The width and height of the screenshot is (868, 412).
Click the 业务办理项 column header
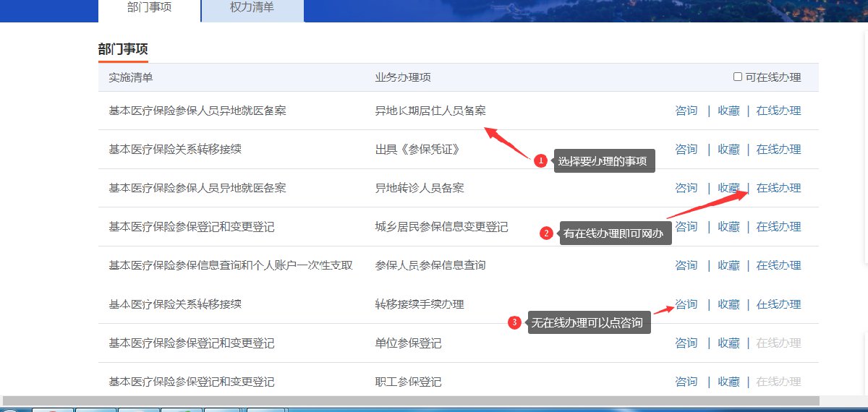tap(403, 77)
